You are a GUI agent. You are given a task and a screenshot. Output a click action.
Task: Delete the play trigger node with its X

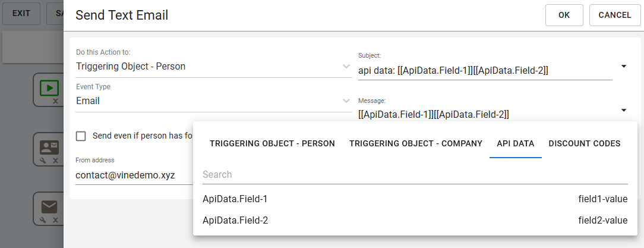tap(55, 101)
